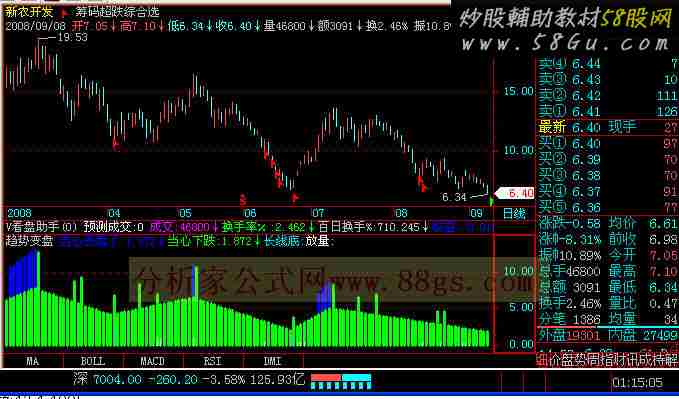Image resolution: width=679 pixels, height=399 pixels.
Task: Click the 6.40 current price tag
Action: pyautogui.click(x=515, y=193)
